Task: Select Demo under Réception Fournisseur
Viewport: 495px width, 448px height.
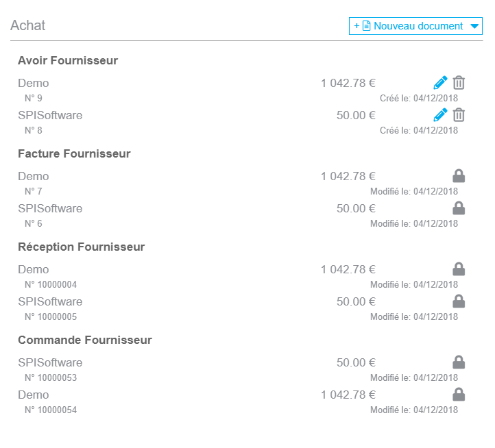Action: [x=34, y=269]
